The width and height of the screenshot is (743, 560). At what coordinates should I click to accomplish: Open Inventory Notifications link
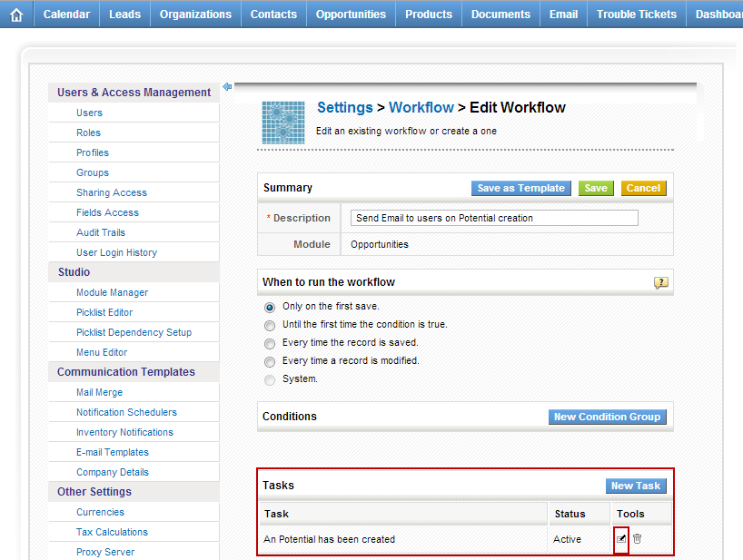tap(125, 432)
